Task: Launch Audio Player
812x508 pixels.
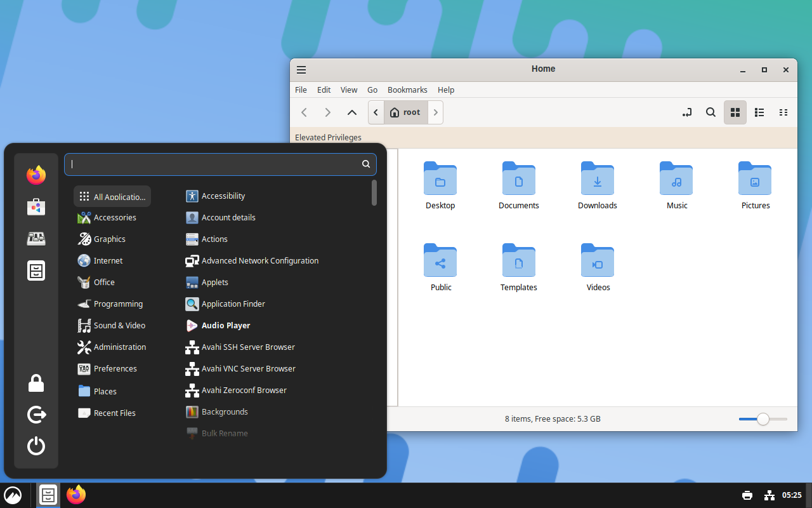Action: (x=275, y=326)
